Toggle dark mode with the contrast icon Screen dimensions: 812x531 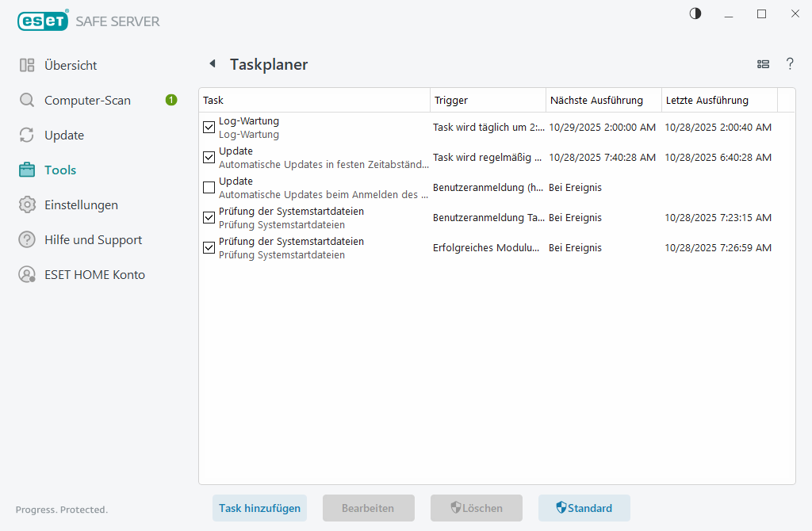pos(695,13)
